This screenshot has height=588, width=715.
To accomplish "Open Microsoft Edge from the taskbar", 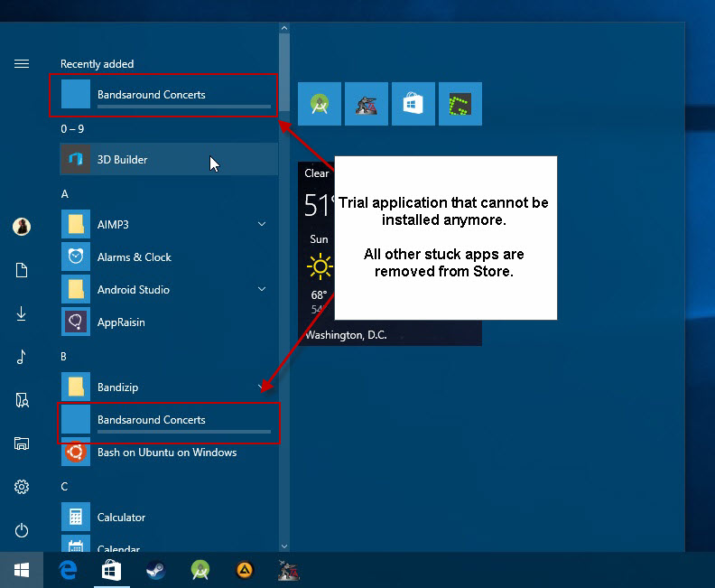I will pos(68,570).
